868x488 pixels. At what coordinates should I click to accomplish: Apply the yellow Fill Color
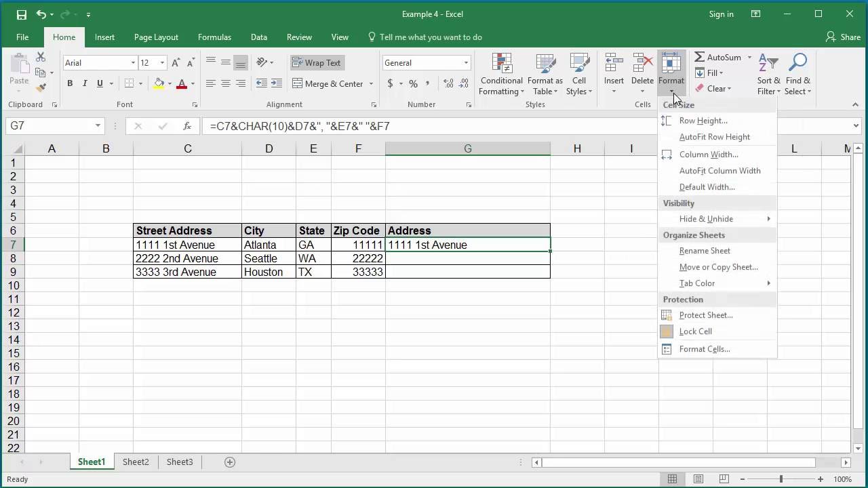tap(159, 83)
